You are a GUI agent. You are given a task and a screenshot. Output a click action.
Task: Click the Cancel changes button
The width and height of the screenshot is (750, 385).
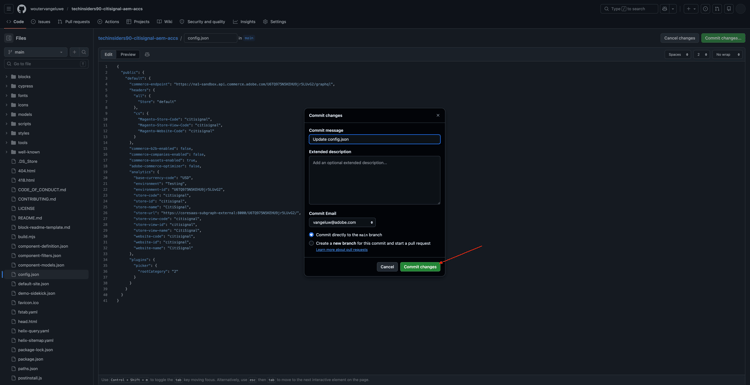(x=679, y=38)
